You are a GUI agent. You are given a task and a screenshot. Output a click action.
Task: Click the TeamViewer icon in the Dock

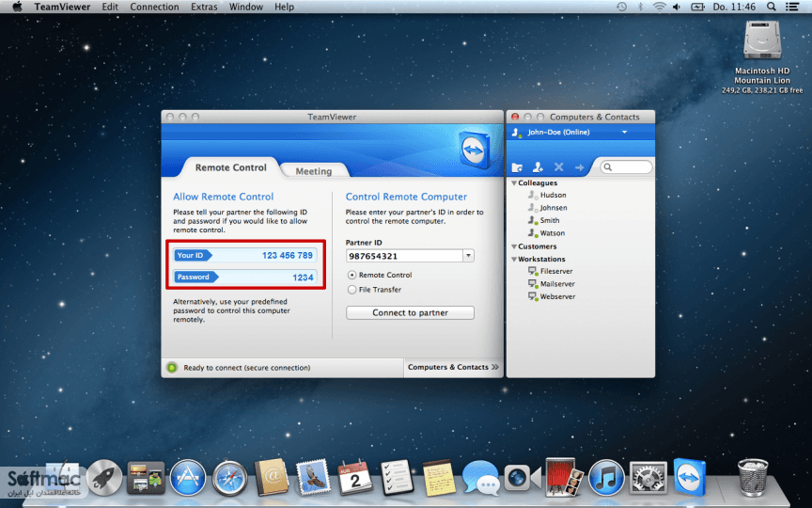click(x=690, y=477)
